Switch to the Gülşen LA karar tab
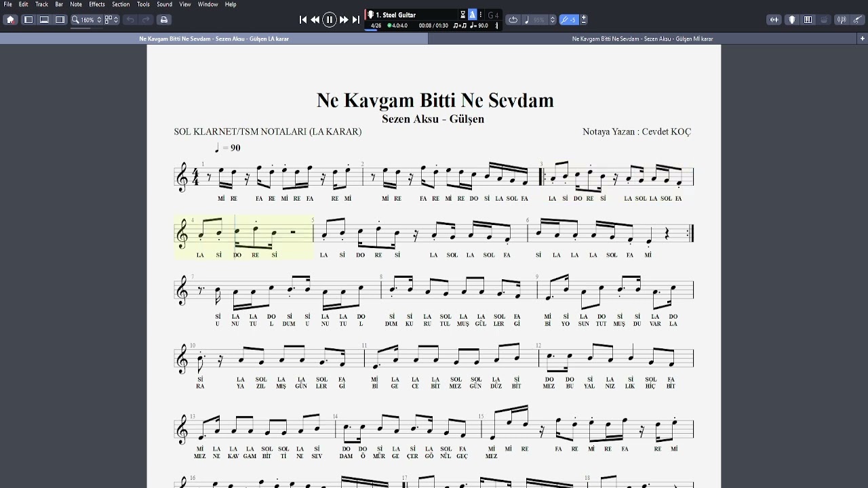 pos(214,39)
